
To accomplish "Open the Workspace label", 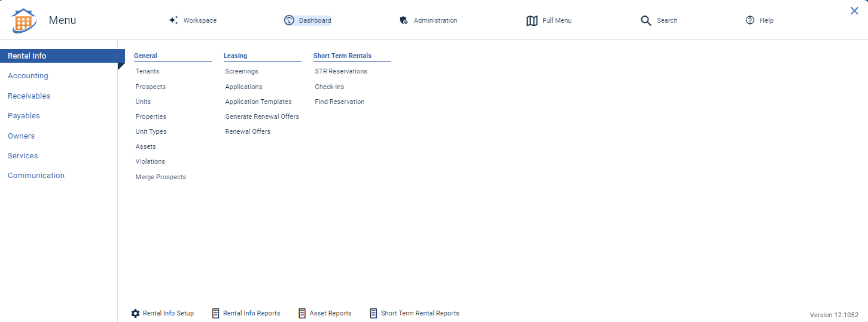I will tap(200, 20).
